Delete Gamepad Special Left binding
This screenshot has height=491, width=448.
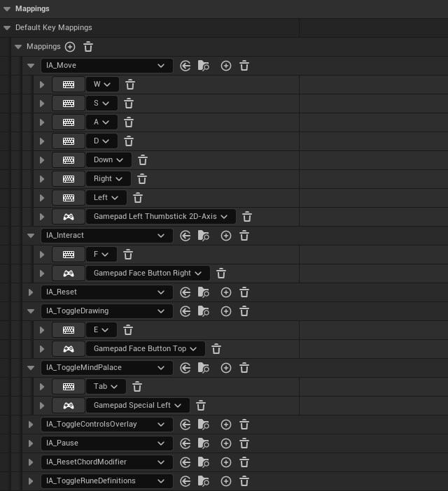click(x=201, y=406)
